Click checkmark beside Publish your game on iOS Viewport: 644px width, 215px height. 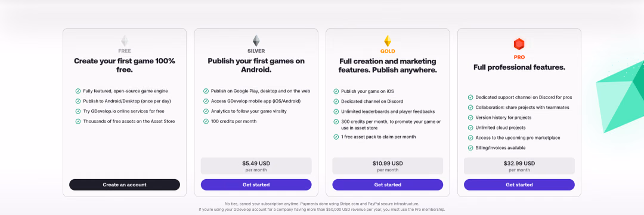[336, 91]
